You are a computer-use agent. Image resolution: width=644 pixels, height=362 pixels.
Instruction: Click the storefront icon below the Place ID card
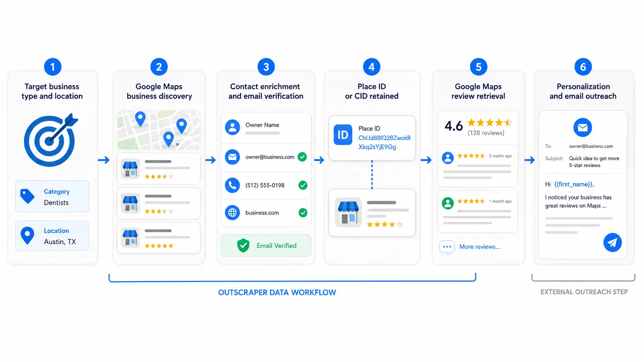pos(348,212)
